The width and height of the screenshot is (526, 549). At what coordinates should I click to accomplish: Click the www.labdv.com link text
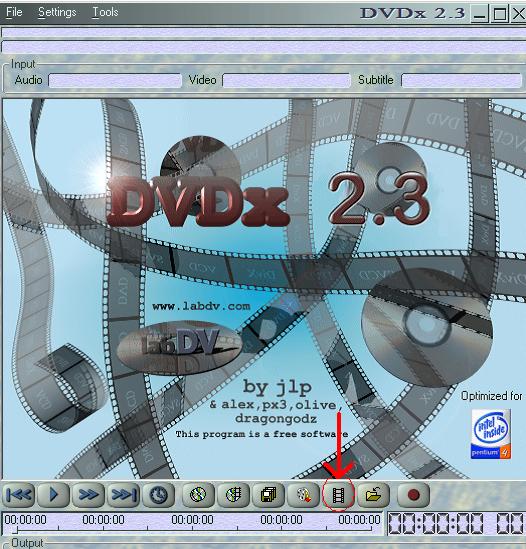pos(201,306)
